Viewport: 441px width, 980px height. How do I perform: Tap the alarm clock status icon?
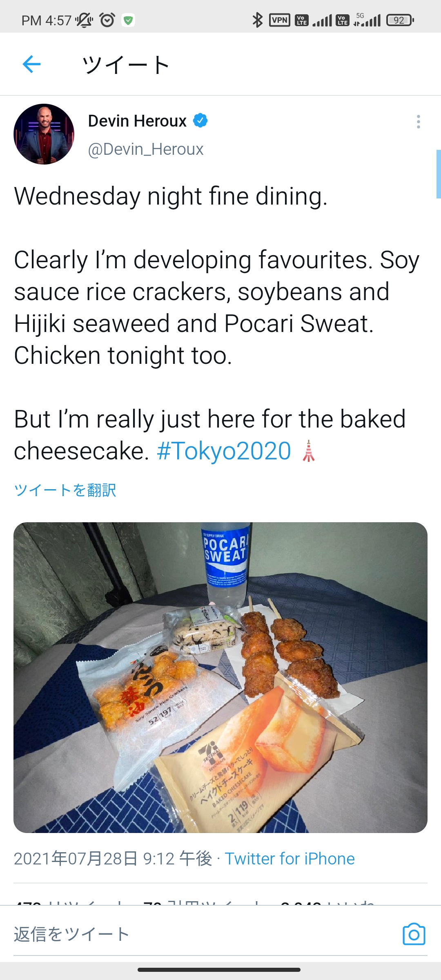coord(107,20)
